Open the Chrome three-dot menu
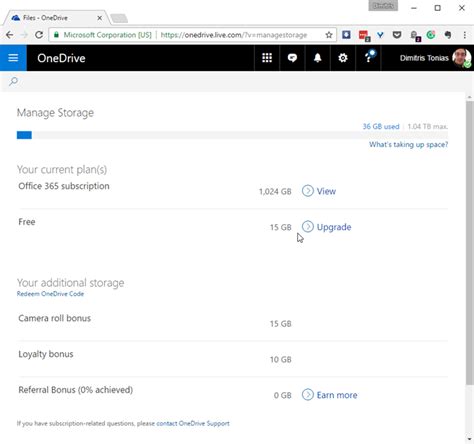The image size is (474, 444). 465,35
